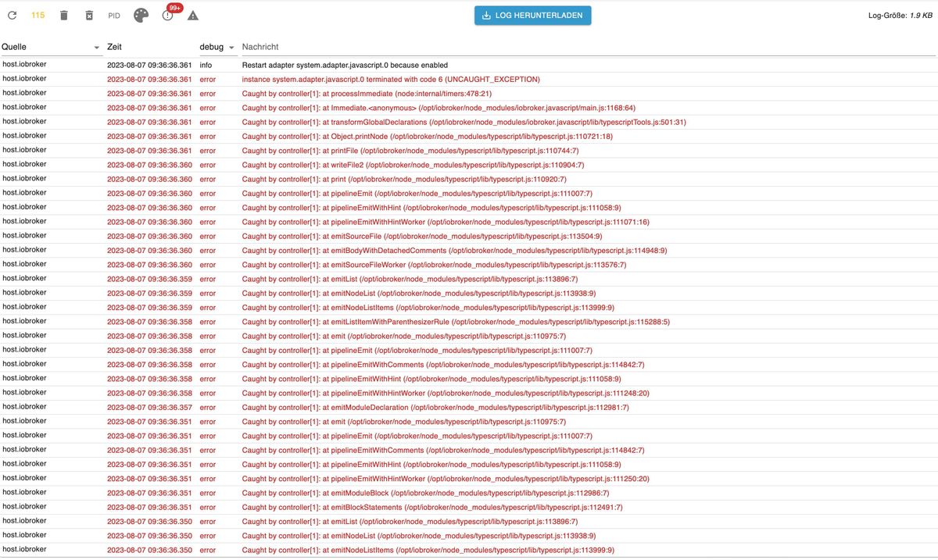This screenshot has height=560, width=938.
Task: Open the Quelle source filter dropdown
Action: 96,48
